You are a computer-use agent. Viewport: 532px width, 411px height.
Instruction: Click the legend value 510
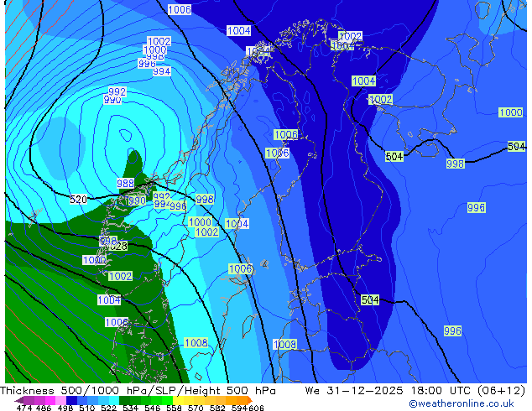tap(87, 408)
